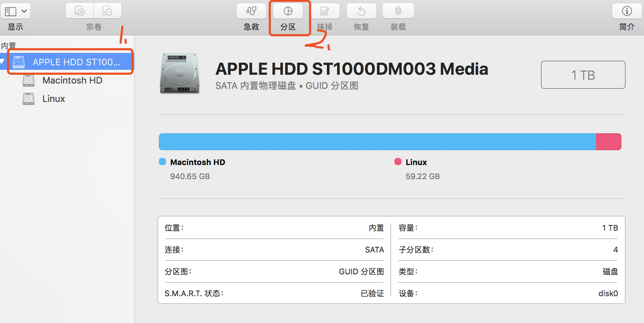The image size is (644, 323).
Task: Click the Linux legend label
Action: (416, 162)
